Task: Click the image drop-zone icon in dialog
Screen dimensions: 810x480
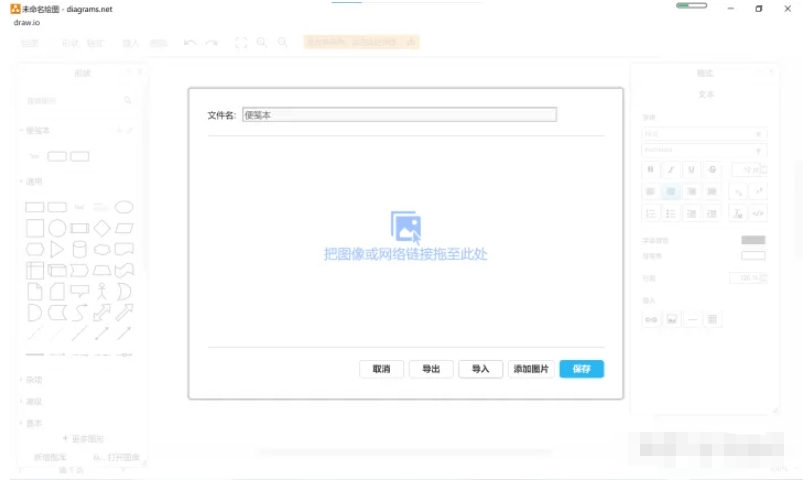Action: point(406,226)
